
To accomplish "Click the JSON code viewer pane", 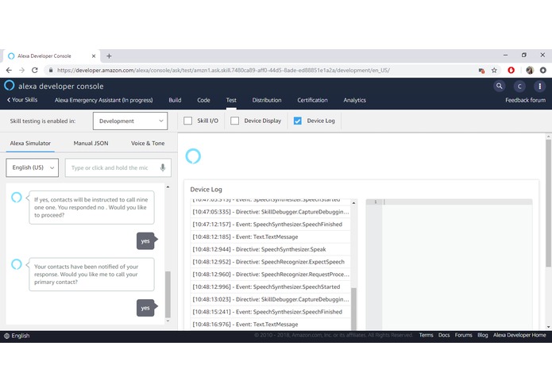I will (x=450, y=264).
